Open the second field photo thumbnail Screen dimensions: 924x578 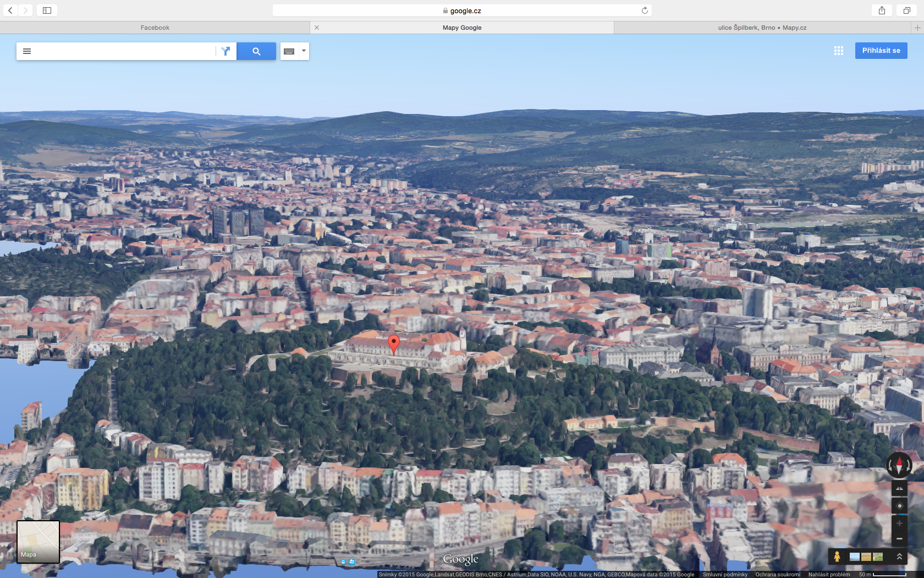866,557
